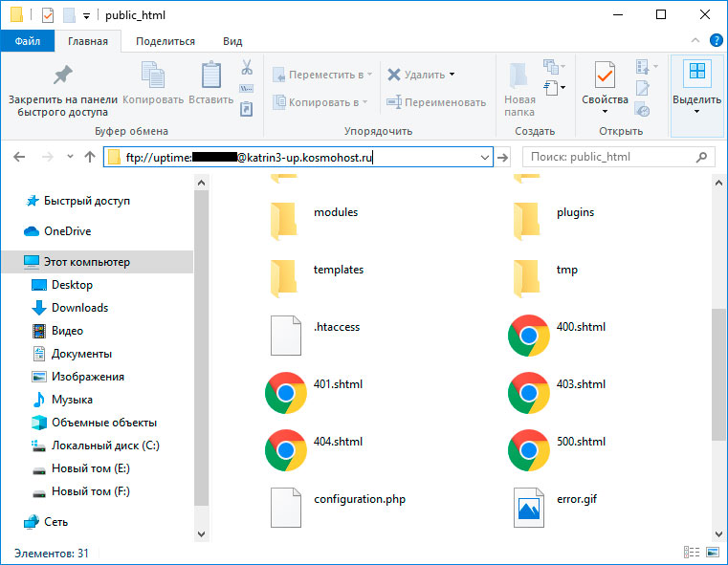Image resolution: width=728 pixels, height=565 pixels.
Task: Click the Edit icon in Open group
Action: point(643,88)
